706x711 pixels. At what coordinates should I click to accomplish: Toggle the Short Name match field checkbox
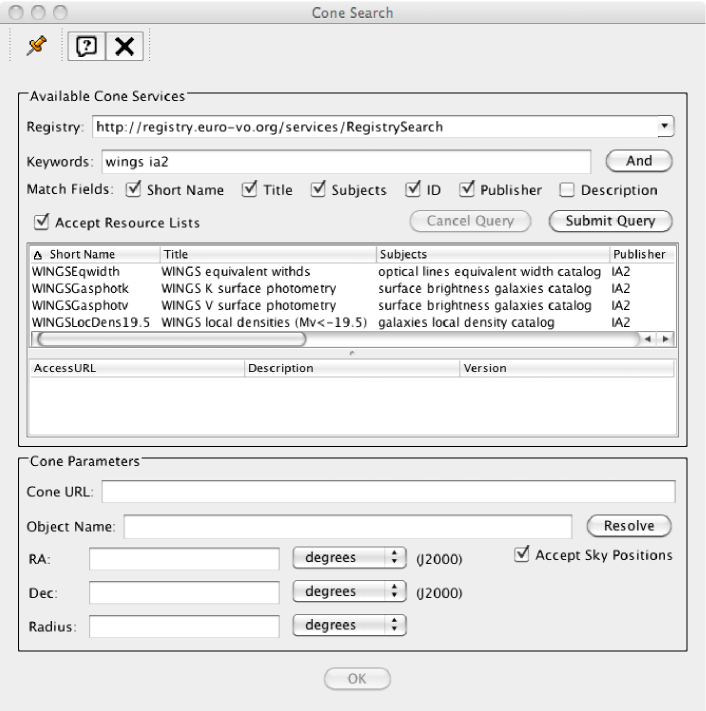click(x=138, y=190)
